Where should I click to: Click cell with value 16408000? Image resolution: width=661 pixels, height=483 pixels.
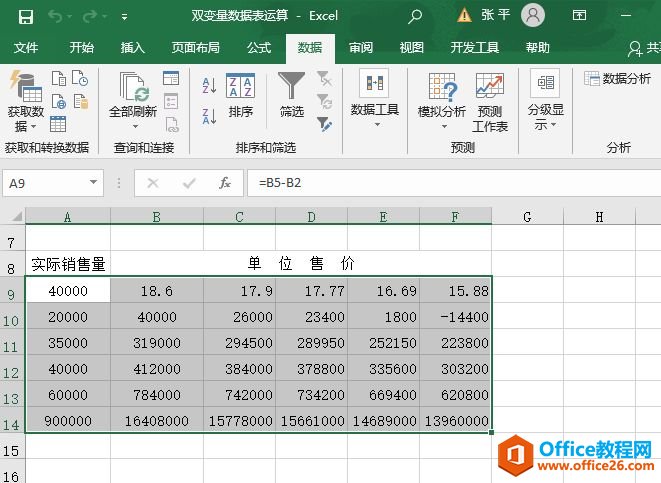click(157, 421)
